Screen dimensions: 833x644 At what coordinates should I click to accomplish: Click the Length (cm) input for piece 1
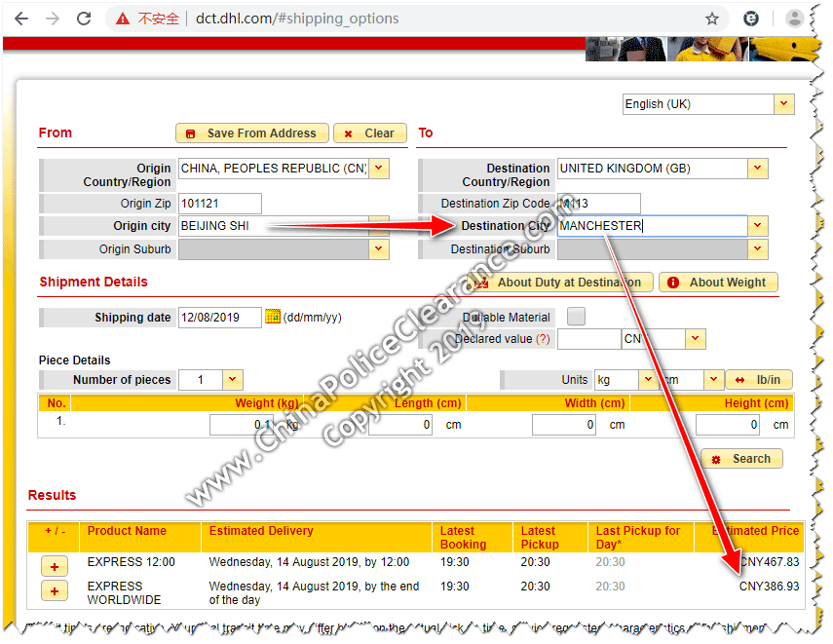400,425
